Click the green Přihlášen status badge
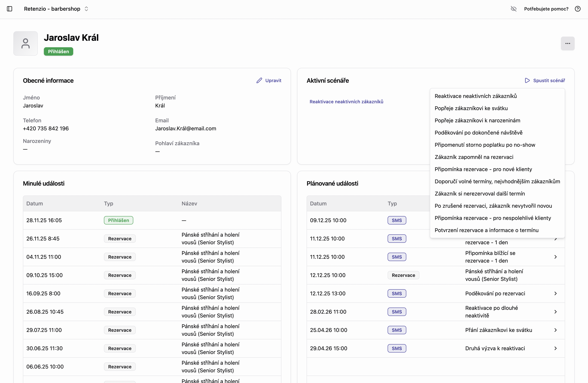The height and width of the screenshot is (383, 588). (x=58, y=51)
